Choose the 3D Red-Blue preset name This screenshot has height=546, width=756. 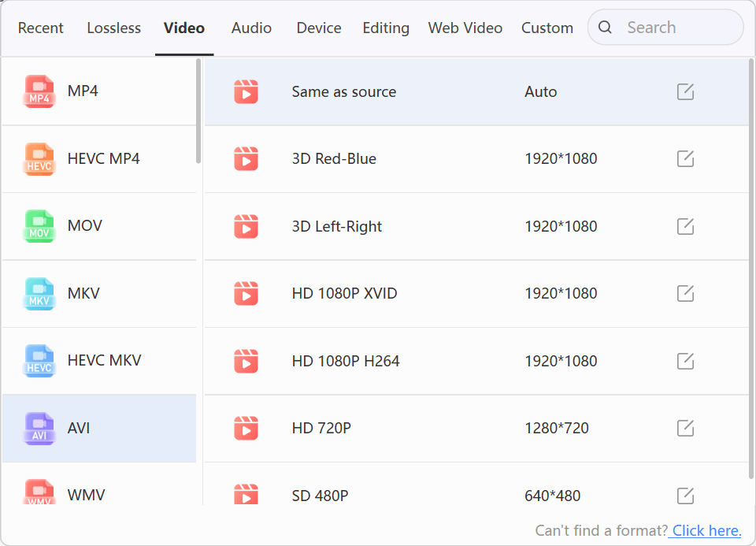334,158
